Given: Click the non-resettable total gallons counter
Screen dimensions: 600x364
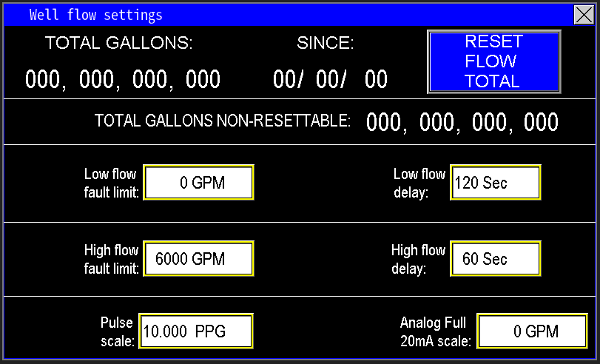Looking at the screenshot, I should click(462, 123).
